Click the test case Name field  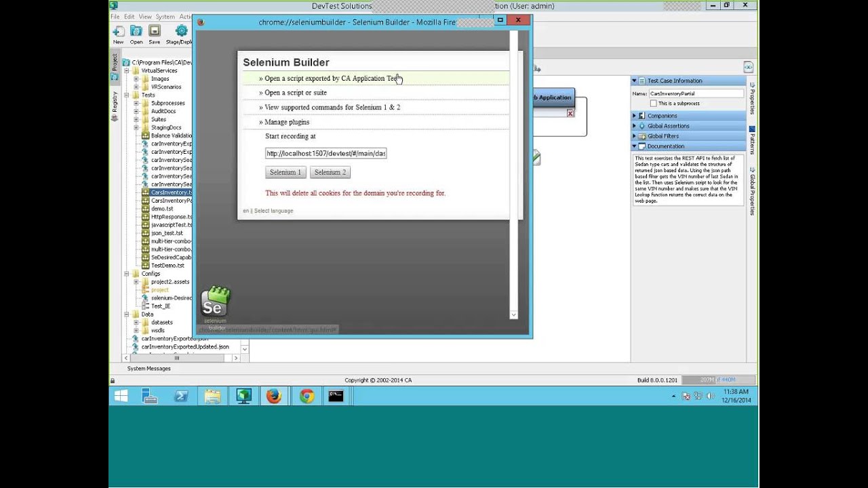point(696,94)
